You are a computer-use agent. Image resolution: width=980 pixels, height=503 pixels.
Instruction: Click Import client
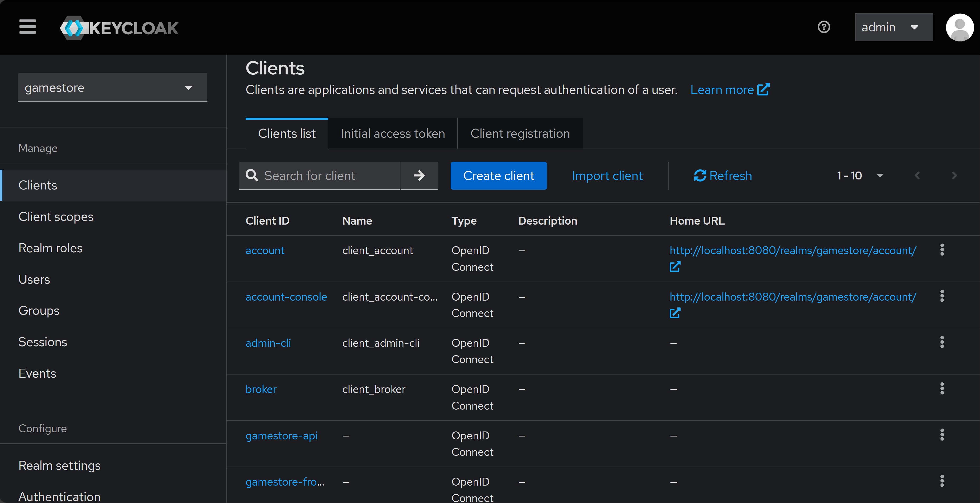[x=607, y=175]
